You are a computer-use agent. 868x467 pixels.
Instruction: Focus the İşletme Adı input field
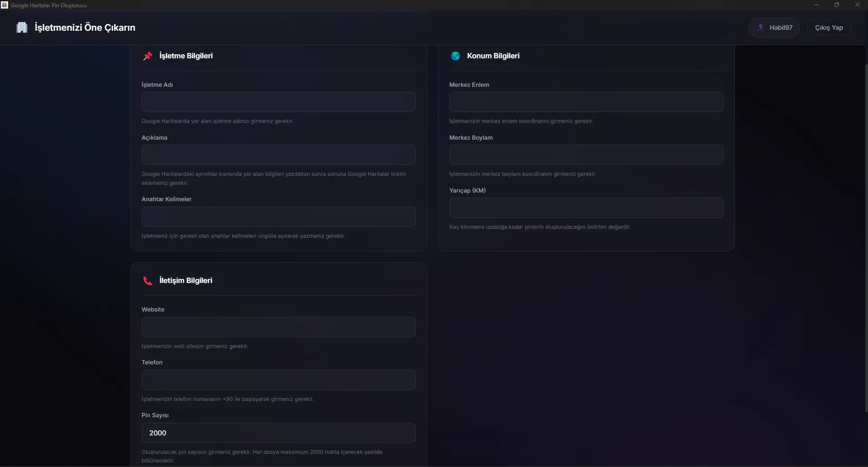(278, 102)
